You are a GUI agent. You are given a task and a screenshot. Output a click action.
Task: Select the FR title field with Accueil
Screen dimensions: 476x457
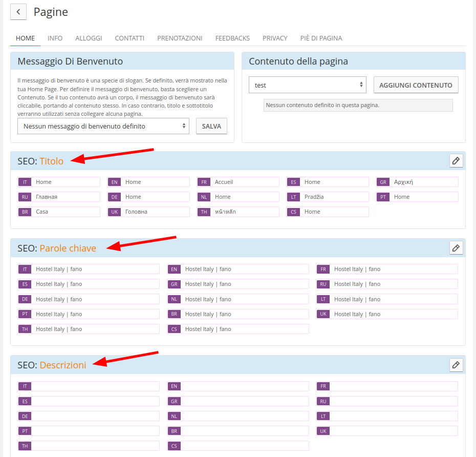(246, 182)
